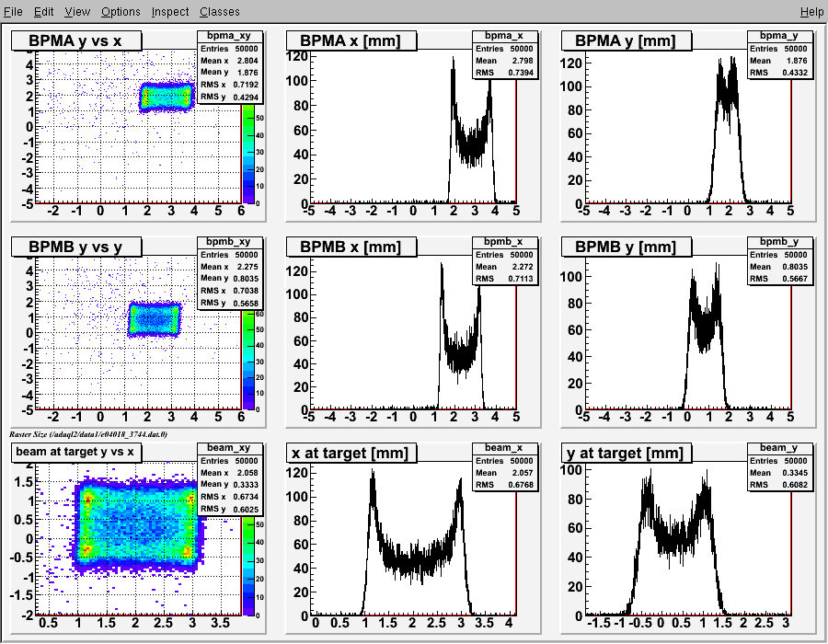The image size is (828, 644).
Task: Select the color palette of BPMB y vs y
Action: click(248, 360)
